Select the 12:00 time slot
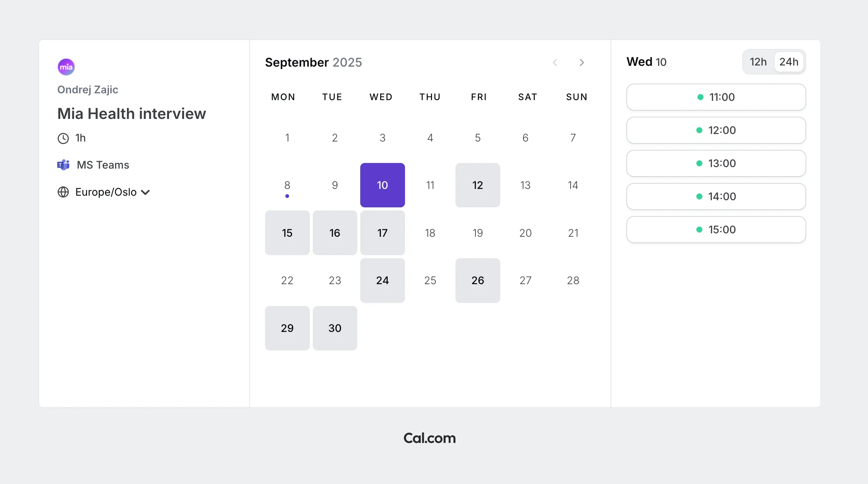 coord(716,130)
